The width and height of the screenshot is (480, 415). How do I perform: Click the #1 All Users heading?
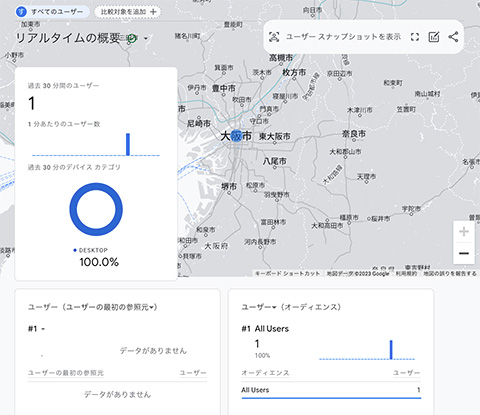point(265,329)
